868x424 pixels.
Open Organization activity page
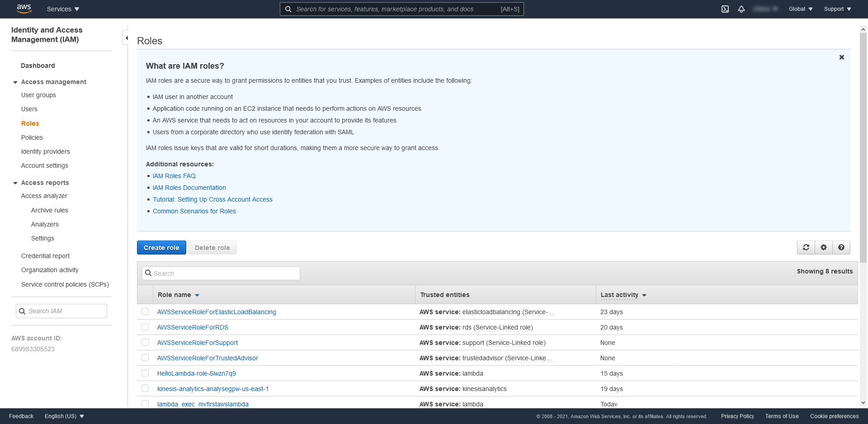(x=50, y=270)
